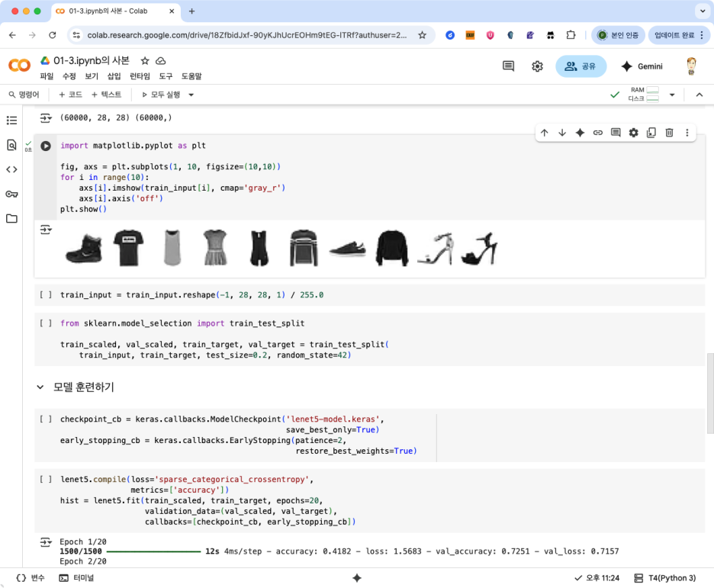The height and width of the screenshot is (588, 714).
Task: Open the 터미널 panel
Action: pyautogui.click(x=76, y=578)
